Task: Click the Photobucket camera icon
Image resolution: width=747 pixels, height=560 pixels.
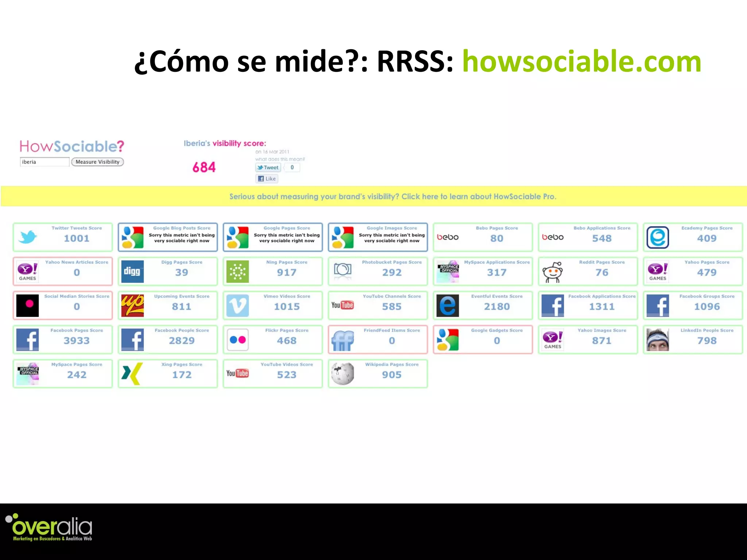Action: (x=342, y=271)
